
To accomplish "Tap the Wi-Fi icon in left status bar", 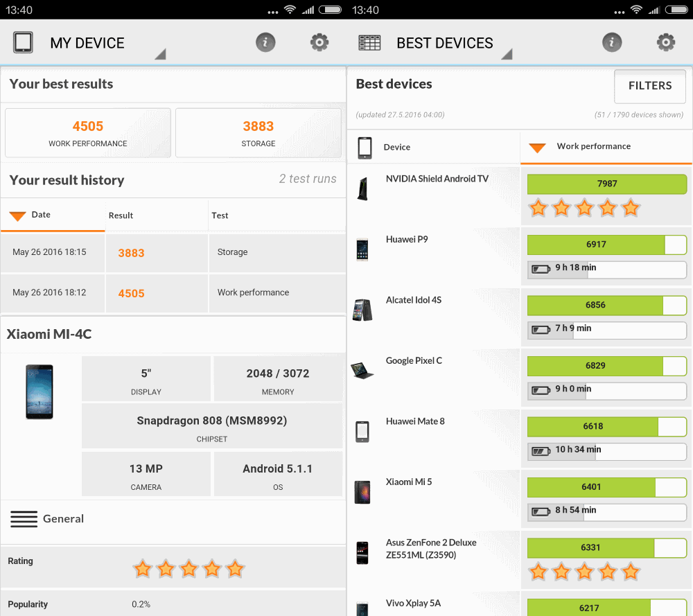I will pos(290,9).
